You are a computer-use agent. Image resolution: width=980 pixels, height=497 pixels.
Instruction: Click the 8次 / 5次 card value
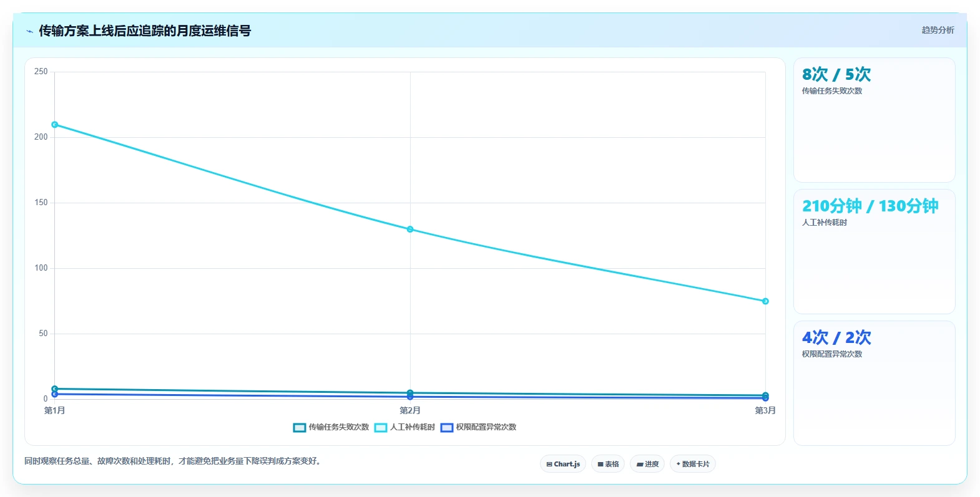(836, 75)
